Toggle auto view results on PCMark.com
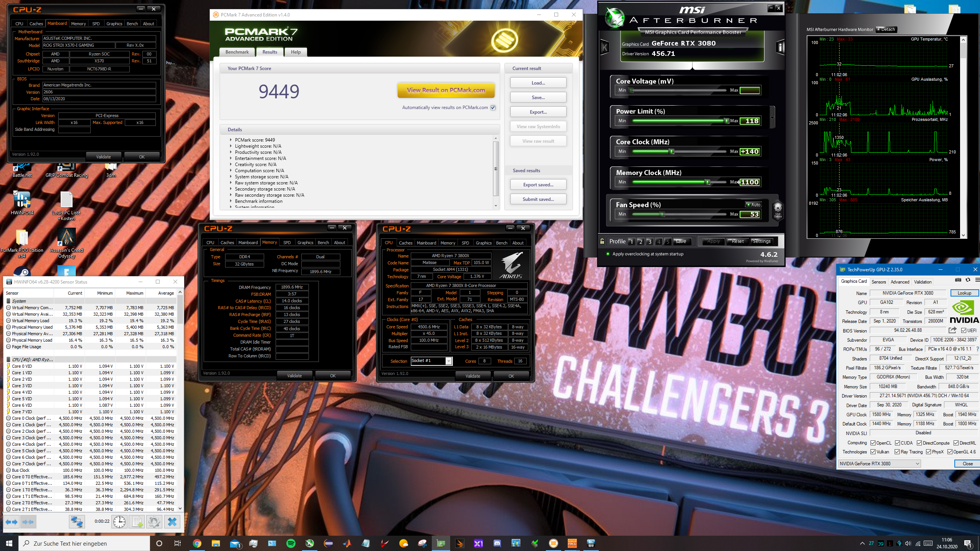980x551 pixels. click(493, 108)
